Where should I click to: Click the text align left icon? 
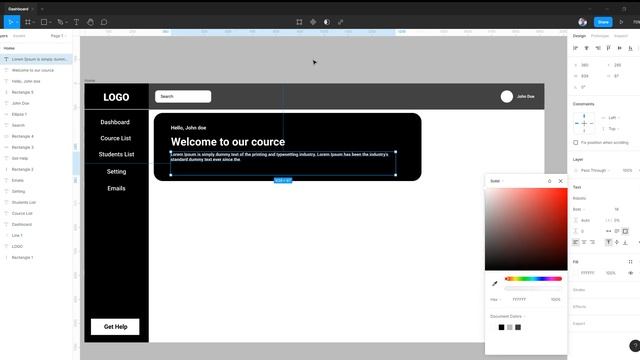click(x=576, y=242)
